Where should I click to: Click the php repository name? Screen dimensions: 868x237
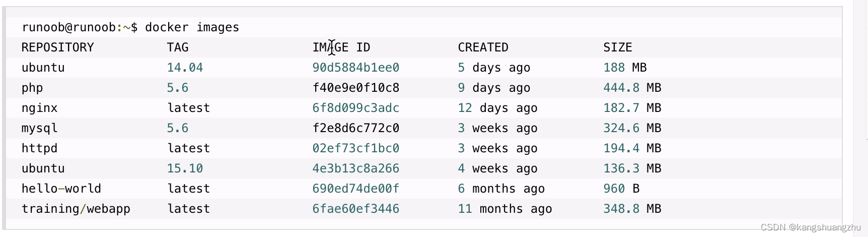tap(32, 88)
